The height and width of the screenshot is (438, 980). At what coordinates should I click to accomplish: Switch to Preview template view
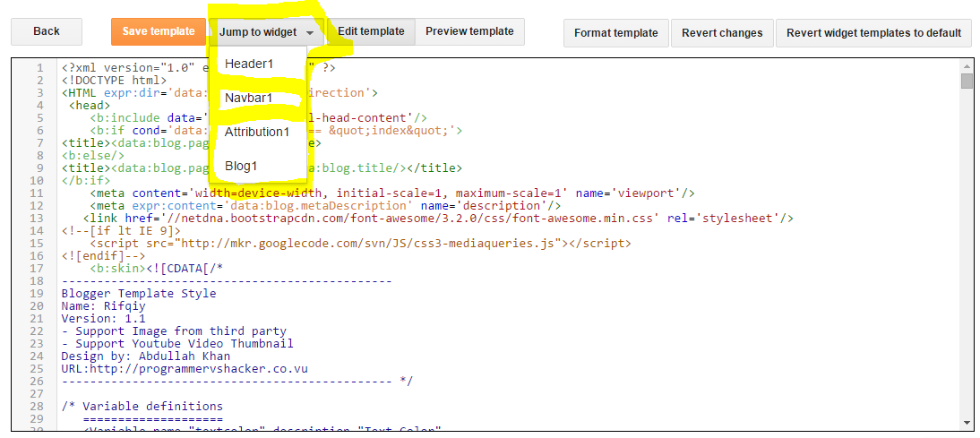pos(469,31)
